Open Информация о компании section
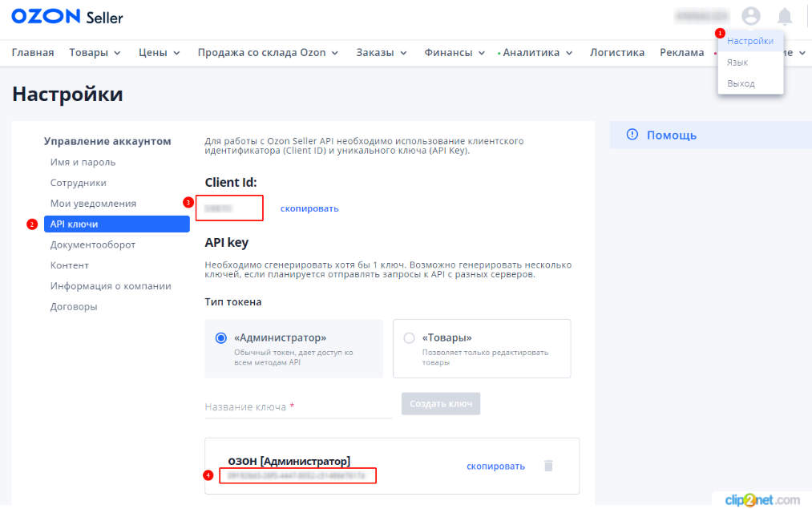 tap(111, 286)
